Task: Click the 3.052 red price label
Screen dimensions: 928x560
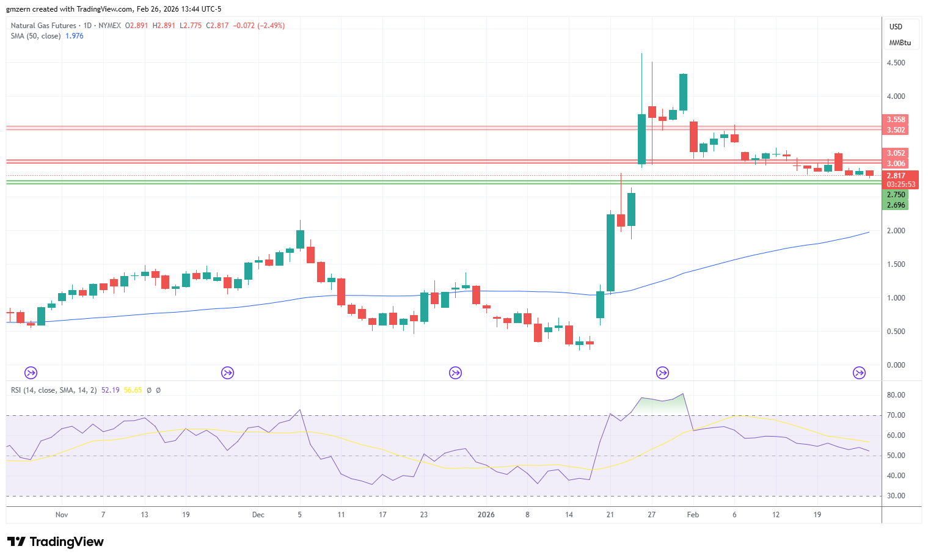Action: pos(896,153)
